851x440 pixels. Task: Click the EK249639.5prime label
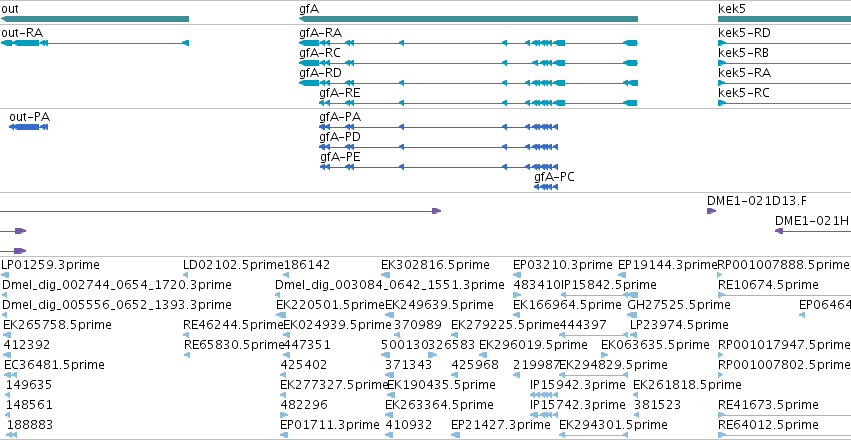point(440,305)
